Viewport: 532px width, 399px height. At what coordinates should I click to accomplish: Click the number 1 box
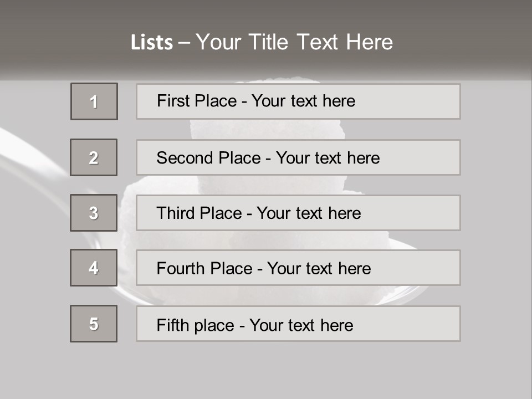[94, 101]
